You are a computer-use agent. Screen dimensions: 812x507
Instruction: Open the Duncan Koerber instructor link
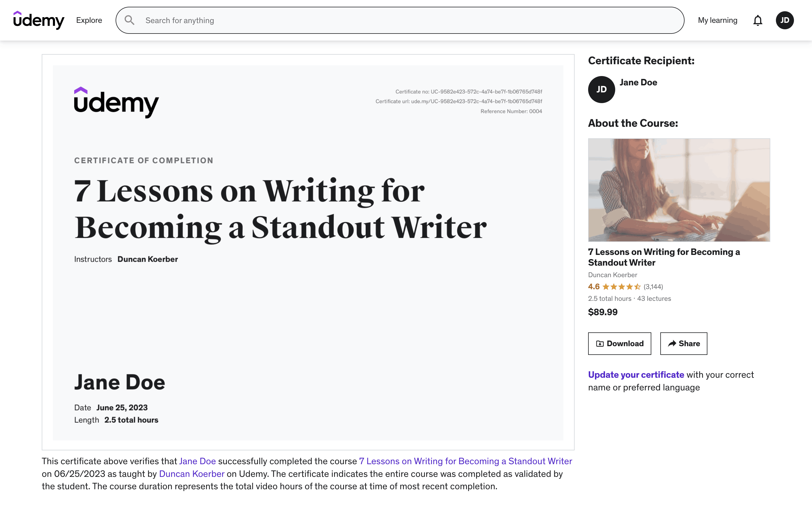192,474
